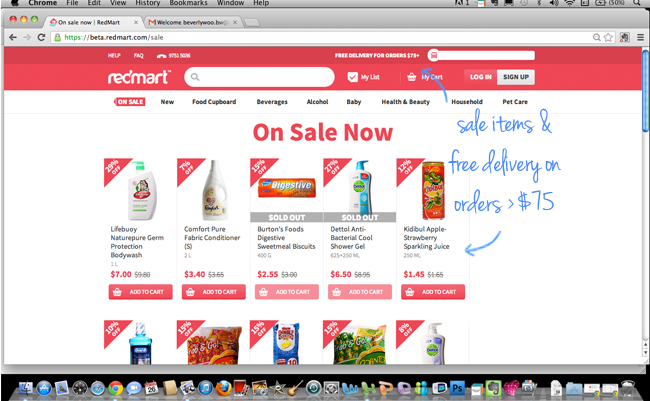The height and width of the screenshot is (401, 650).
Task: Open Photoshop from the dock
Action: tap(457, 388)
